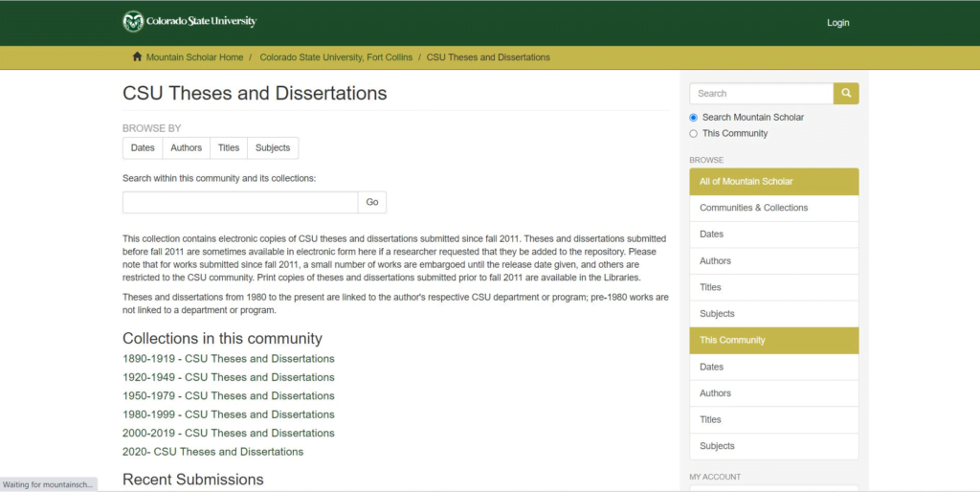Focus the community search text field
The width and height of the screenshot is (980, 492).
point(240,203)
